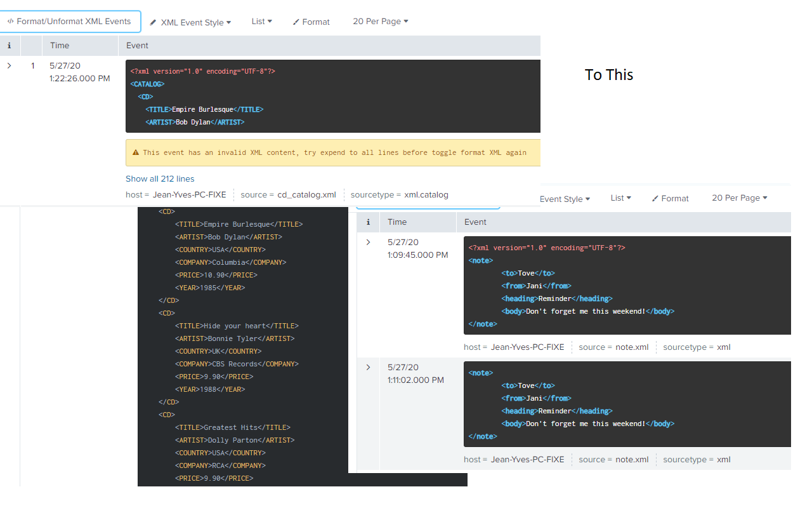812x508 pixels.
Task: Click host Jean-Yves-PC-FIXE in the 1:11:02 event
Action: 528,459
